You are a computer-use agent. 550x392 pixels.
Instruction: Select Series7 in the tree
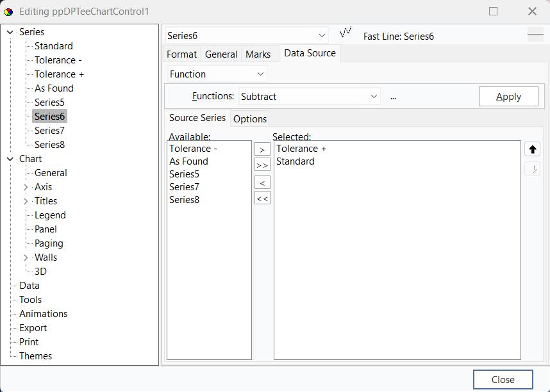pyautogui.click(x=49, y=131)
